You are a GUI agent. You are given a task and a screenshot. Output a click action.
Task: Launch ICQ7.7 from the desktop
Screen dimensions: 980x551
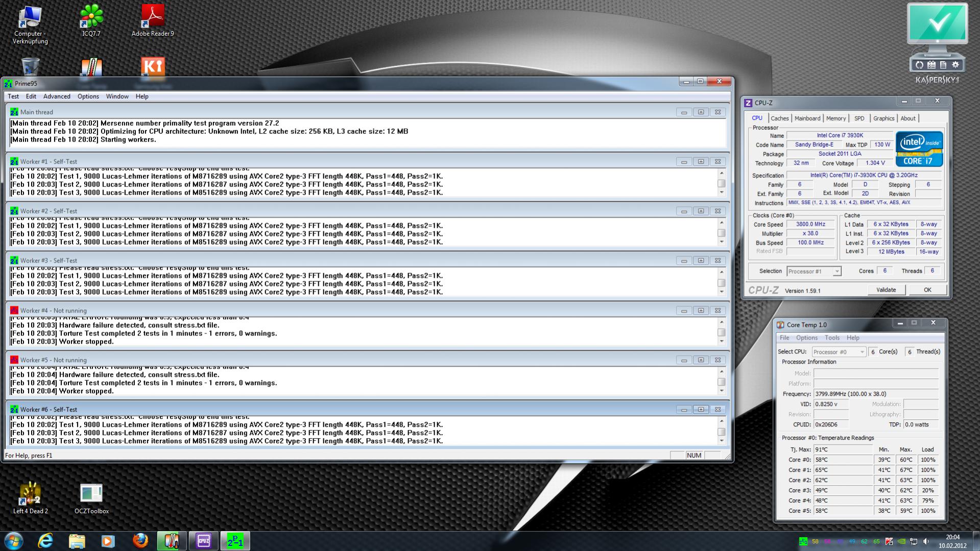click(91, 20)
